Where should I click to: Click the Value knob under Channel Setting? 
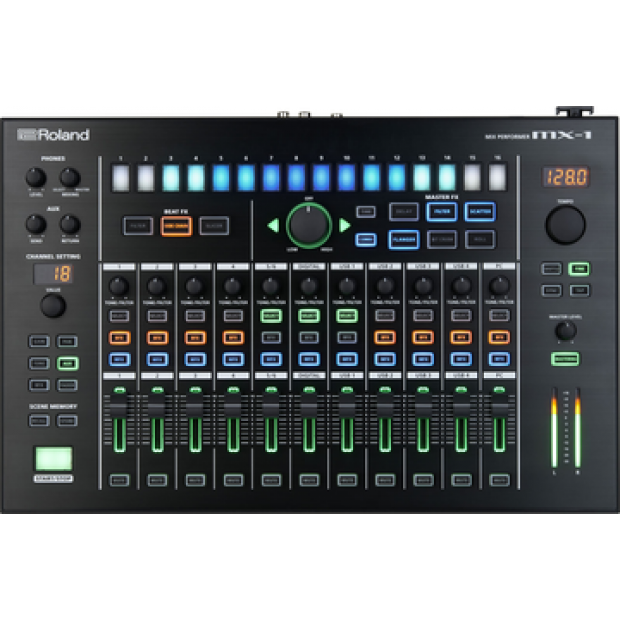(x=53, y=305)
